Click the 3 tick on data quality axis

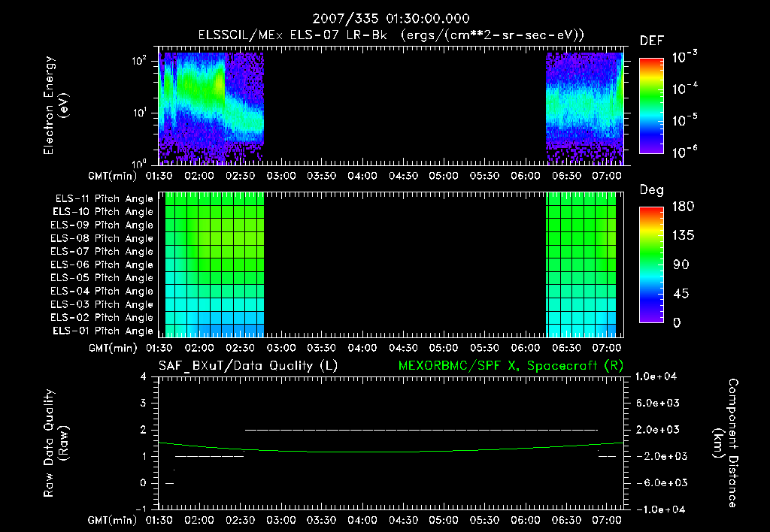[x=143, y=404]
